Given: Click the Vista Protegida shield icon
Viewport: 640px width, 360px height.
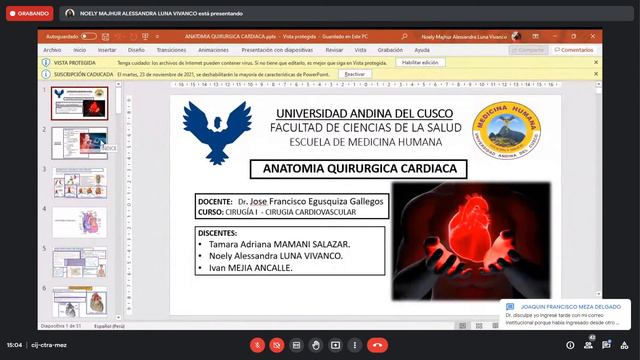Looking at the screenshot, I should [x=46, y=62].
